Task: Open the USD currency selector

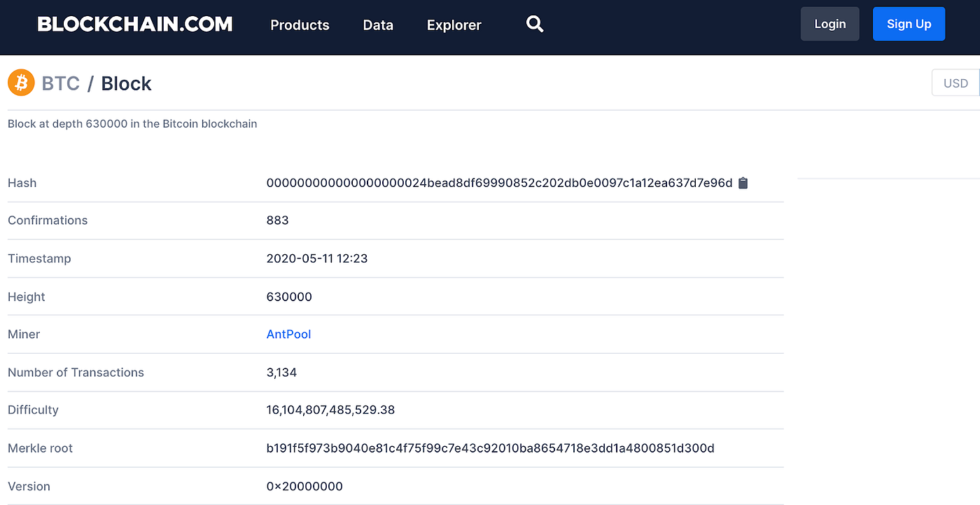Action: 955,83
